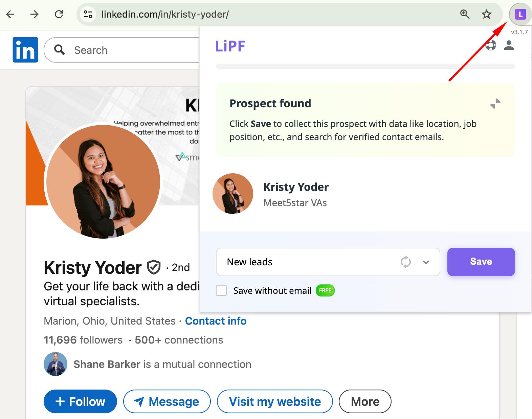Bookmark this page with the star icon
Viewport: 532px width, 419px height.
point(486,14)
